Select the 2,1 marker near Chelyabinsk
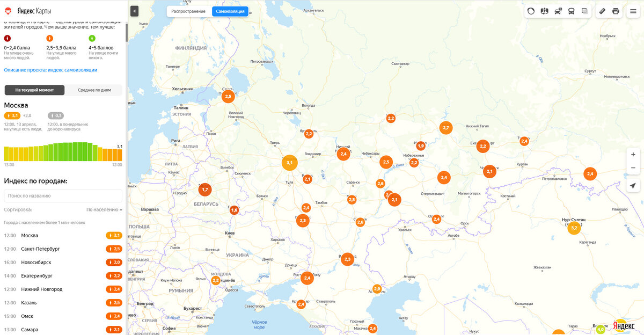 489,172
